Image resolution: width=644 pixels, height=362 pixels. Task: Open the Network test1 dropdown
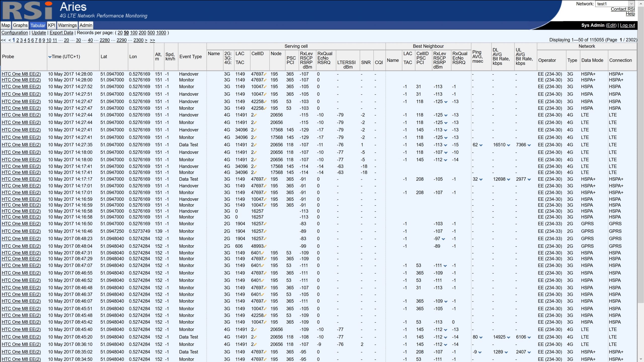tap(615, 4)
